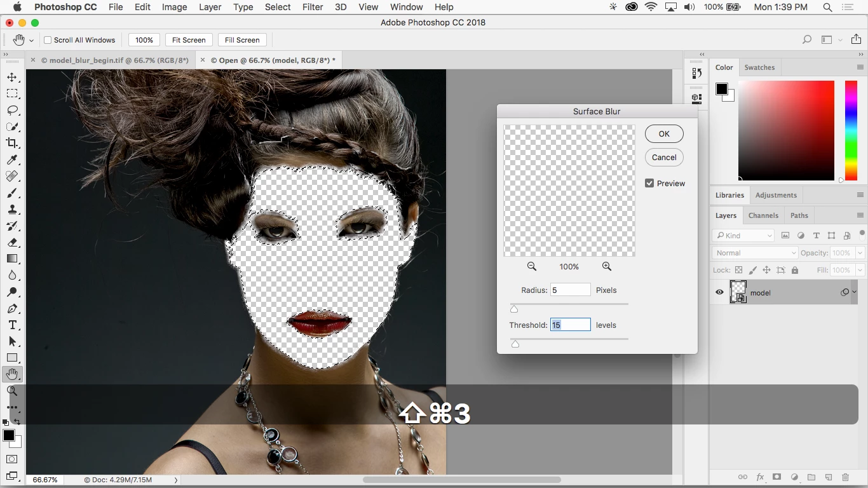This screenshot has height=488, width=868.
Task: Select the Lasso tool
Action: point(12,111)
